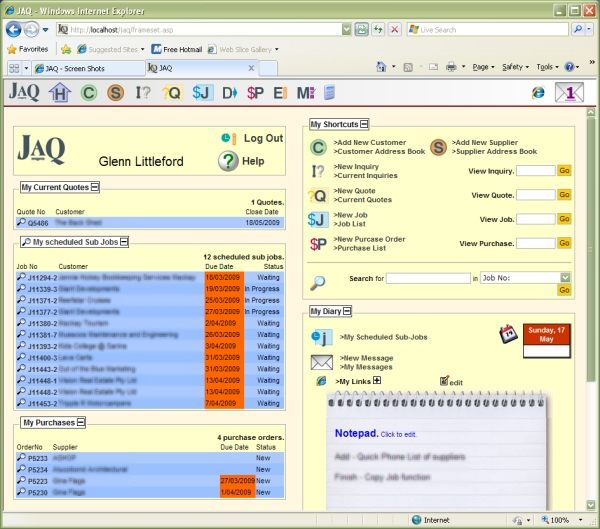Click the Go button beside View Inquiry
The width and height of the screenshot is (600, 529).
(x=564, y=171)
